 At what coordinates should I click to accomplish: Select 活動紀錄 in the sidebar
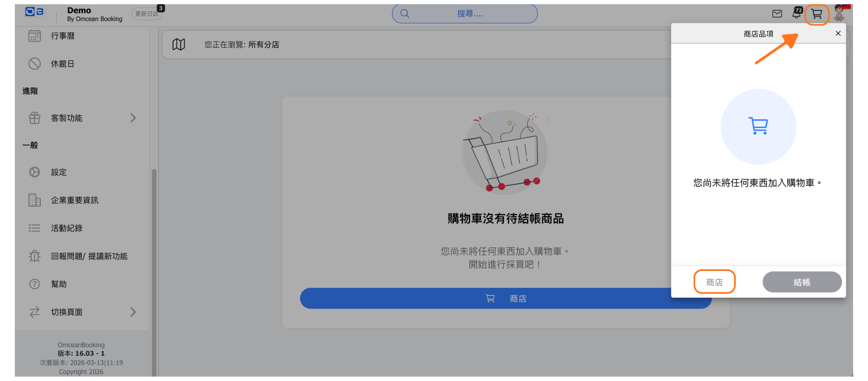click(67, 228)
